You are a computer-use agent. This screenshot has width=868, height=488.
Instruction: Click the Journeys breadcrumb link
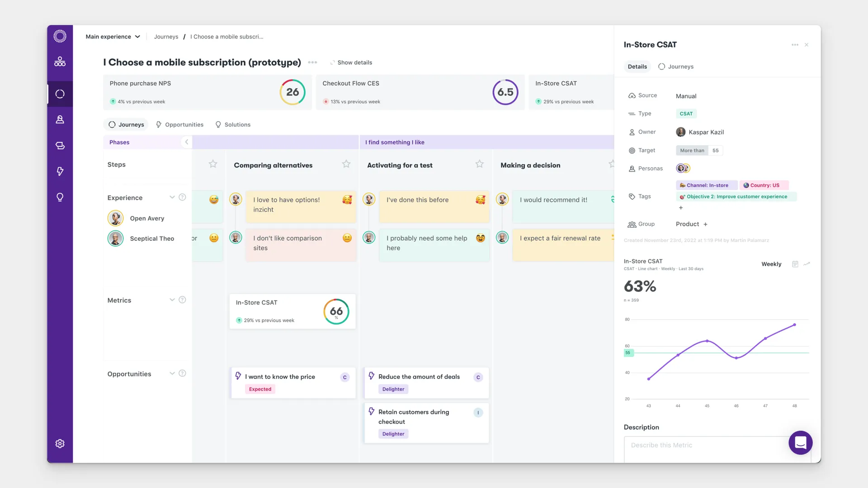(x=166, y=37)
